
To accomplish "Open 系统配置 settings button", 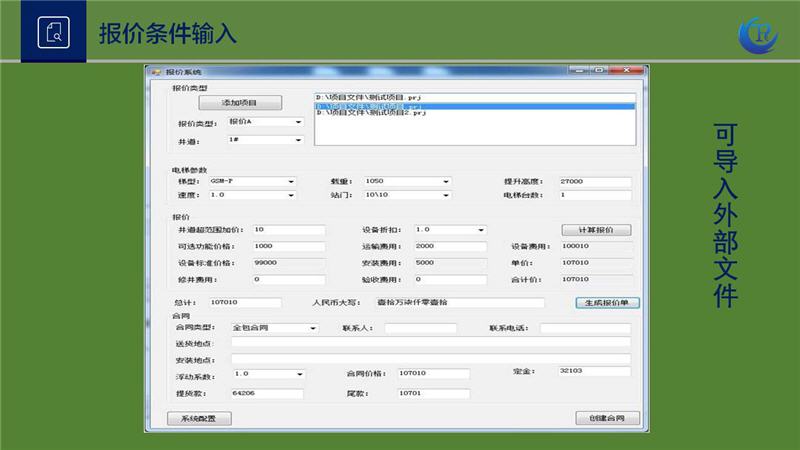I will pyautogui.click(x=198, y=418).
